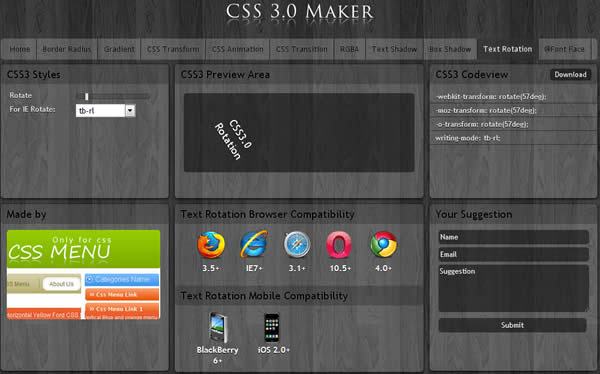This screenshot has height=374, width=600.
Task: Click the -o-transform code line
Action: [x=482, y=124]
